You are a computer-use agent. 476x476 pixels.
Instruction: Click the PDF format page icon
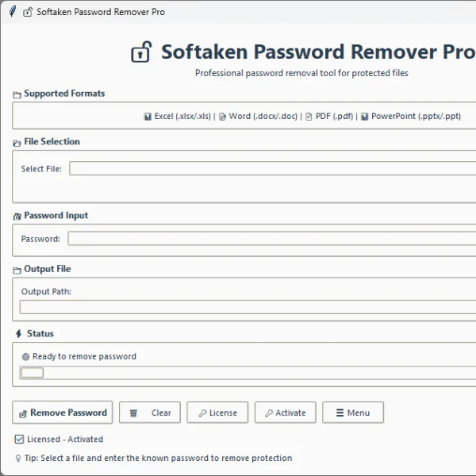tap(309, 117)
